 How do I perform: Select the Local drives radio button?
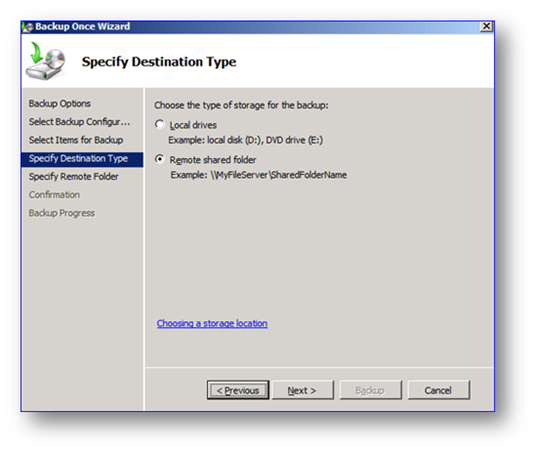tap(160, 125)
